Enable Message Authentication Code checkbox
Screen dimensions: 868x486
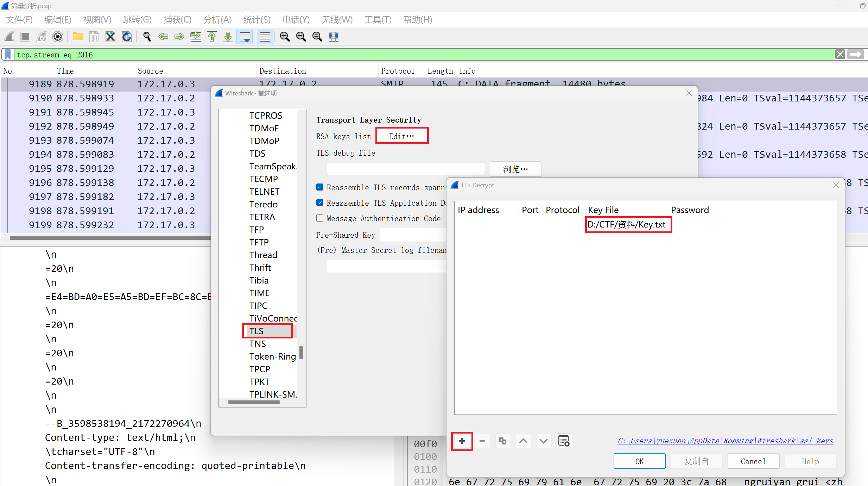[320, 218]
